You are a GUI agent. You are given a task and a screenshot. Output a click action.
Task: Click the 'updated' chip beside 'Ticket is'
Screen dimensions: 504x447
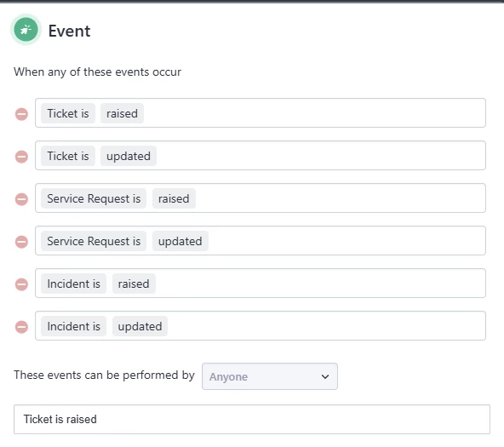(129, 156)
